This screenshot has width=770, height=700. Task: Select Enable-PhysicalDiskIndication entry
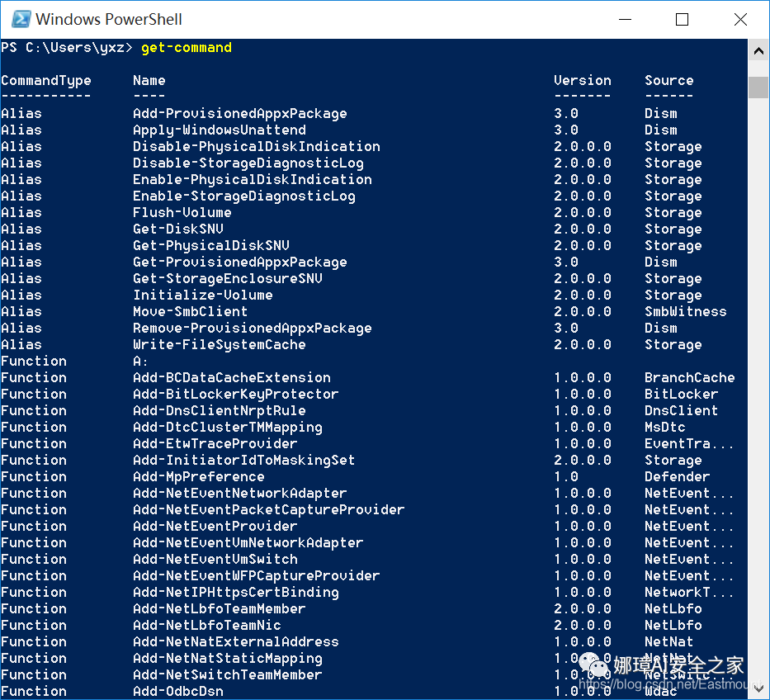(253, 179)
